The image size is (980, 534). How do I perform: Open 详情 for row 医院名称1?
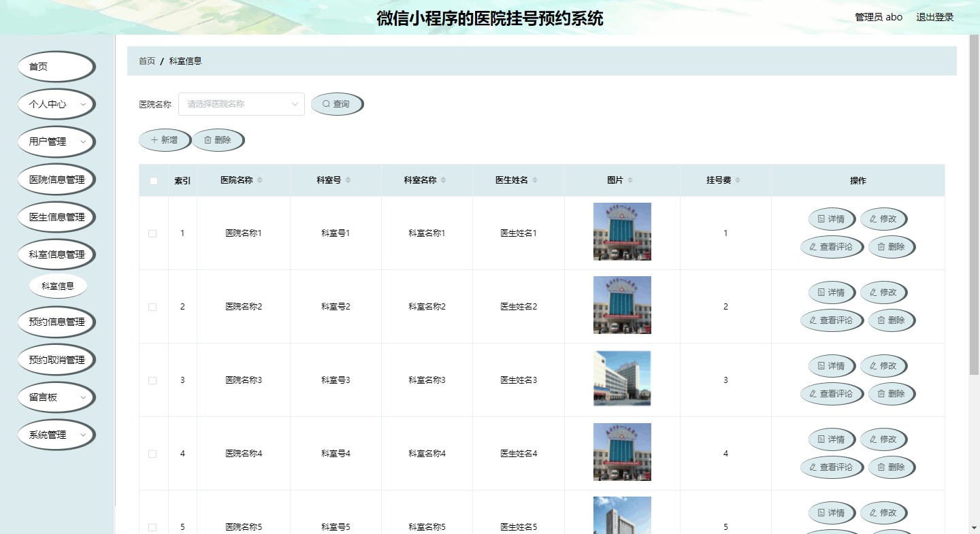point(832,219)
